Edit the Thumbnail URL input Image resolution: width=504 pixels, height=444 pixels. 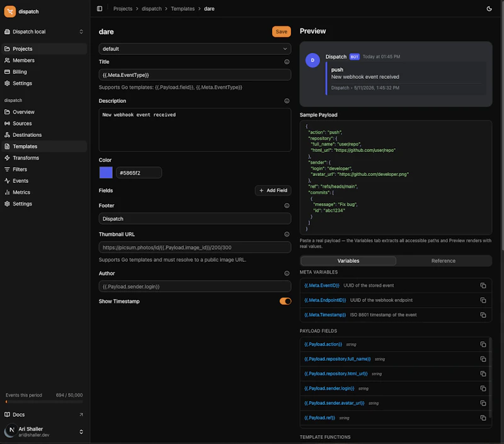tap(195, 247)
